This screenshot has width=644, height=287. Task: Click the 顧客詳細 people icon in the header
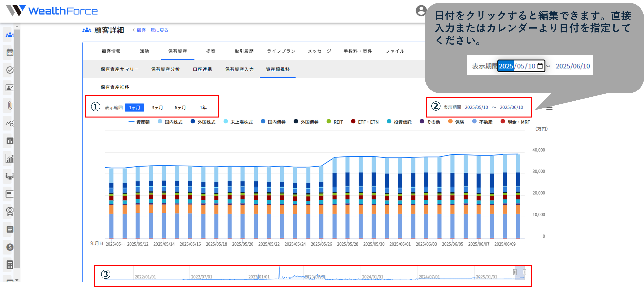point(87,30)
